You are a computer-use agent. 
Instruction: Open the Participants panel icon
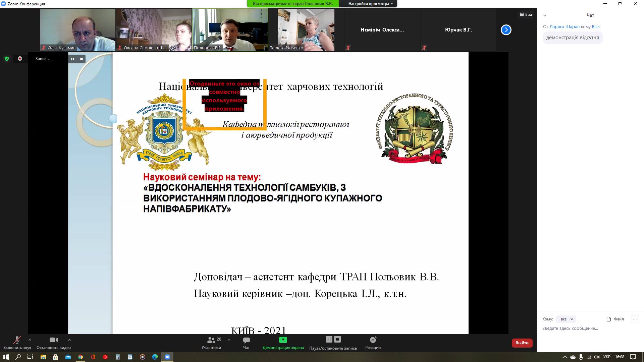point(211,340)
